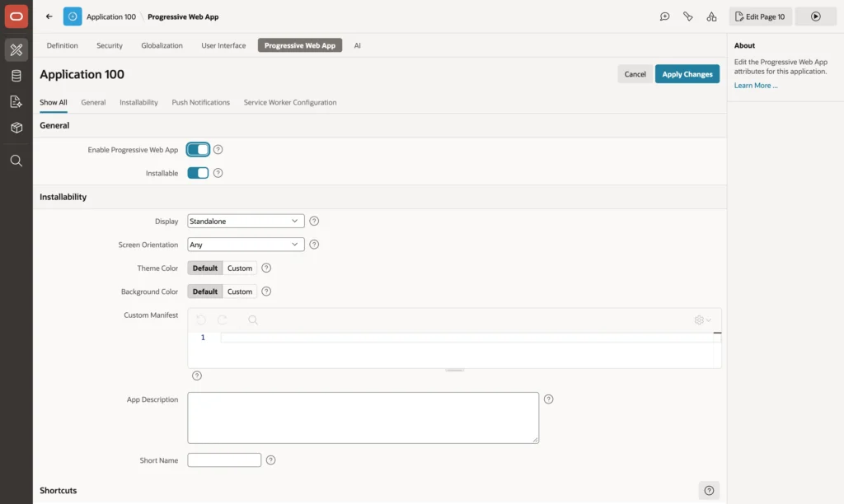Click the Cancel button
This screenshot has height=504, width=844.
pyautogui.click(x=635, y=74)
